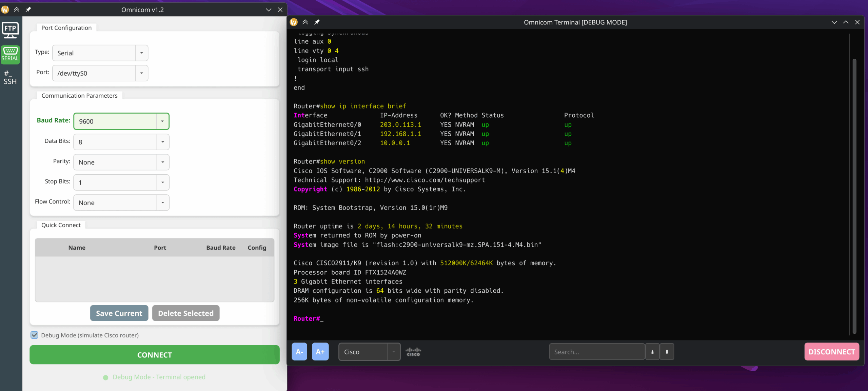The image size is (868, 391).
Task: Jump to next search result arrow
Action: tap(667, 352)
